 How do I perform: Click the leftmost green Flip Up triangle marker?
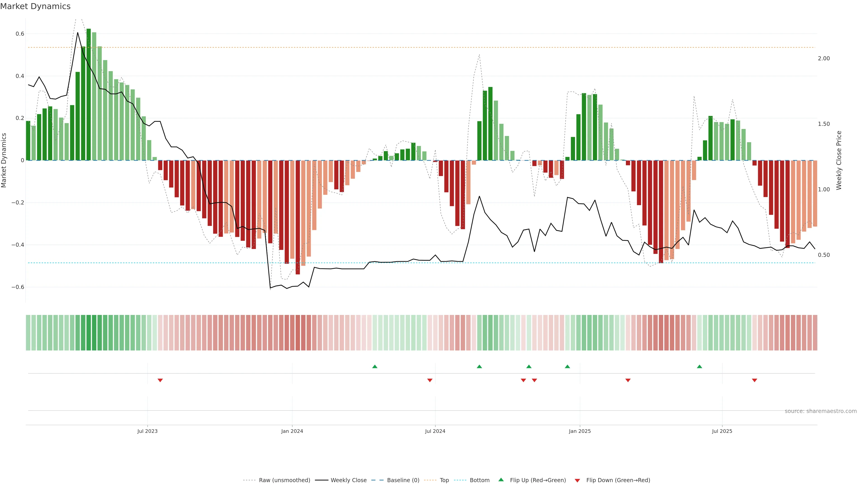[375, 366]
